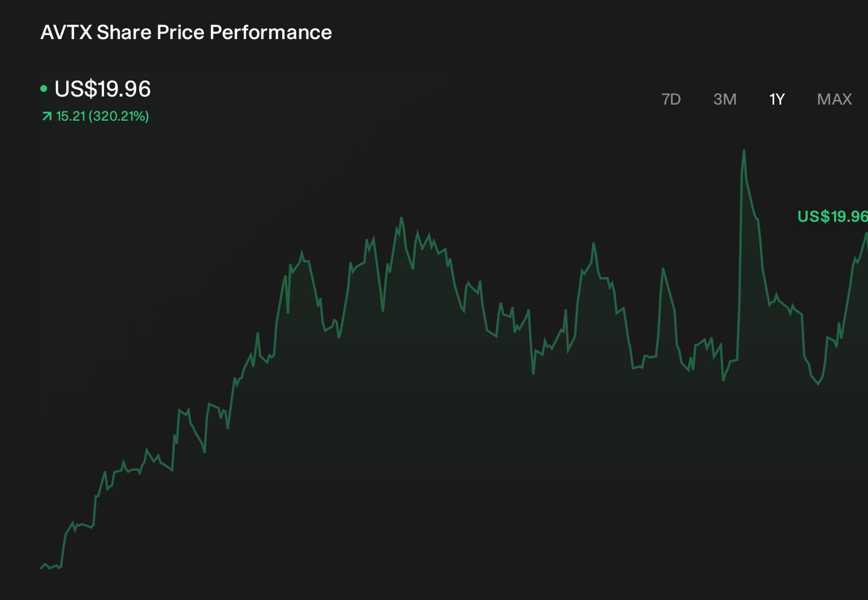This screenshot has height=600, width=868.
Task: Click the chart line's starting point at left
Action: click(41, 567)
